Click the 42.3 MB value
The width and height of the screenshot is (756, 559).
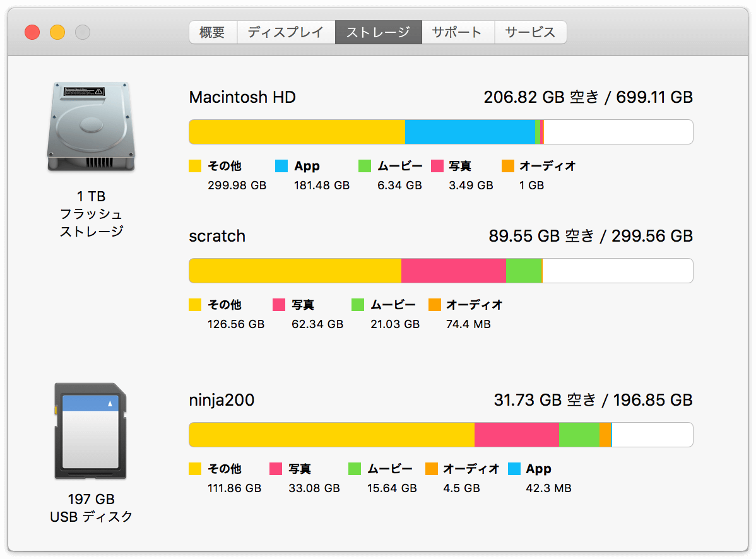click(548, 488)
